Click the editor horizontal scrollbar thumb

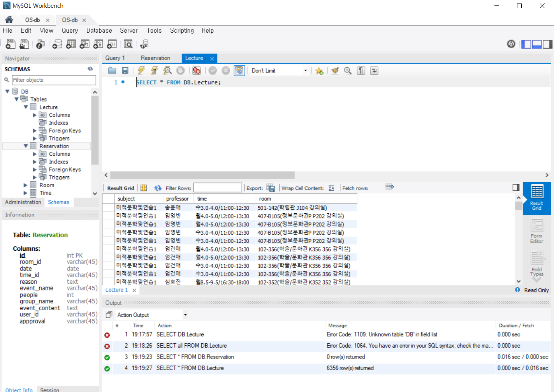(202, 175)
